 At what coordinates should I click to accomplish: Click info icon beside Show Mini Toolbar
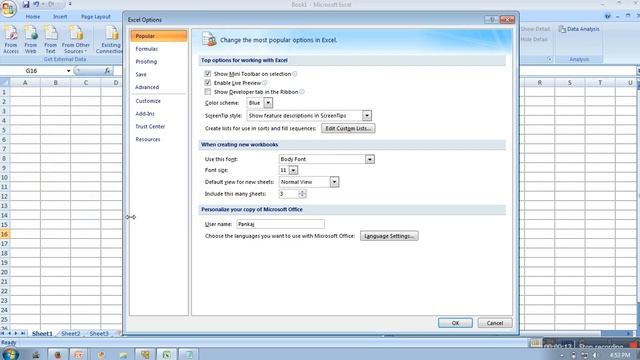[295, 74]
